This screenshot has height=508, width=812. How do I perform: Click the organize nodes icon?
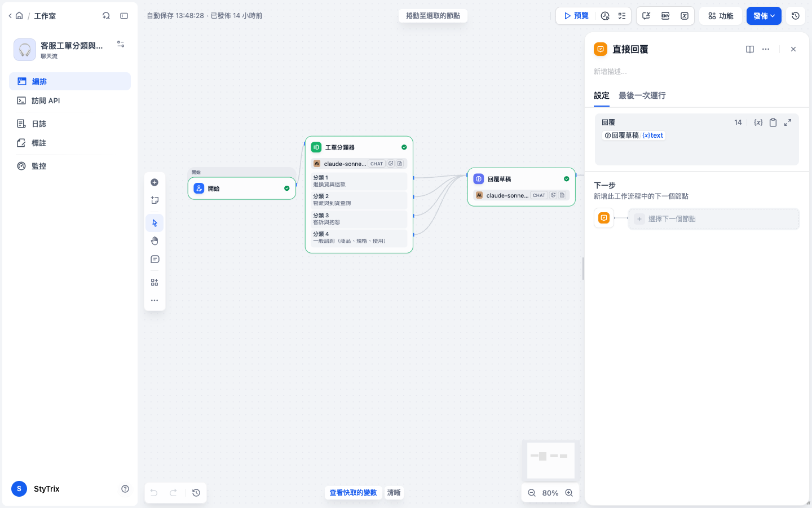[155, 282]
